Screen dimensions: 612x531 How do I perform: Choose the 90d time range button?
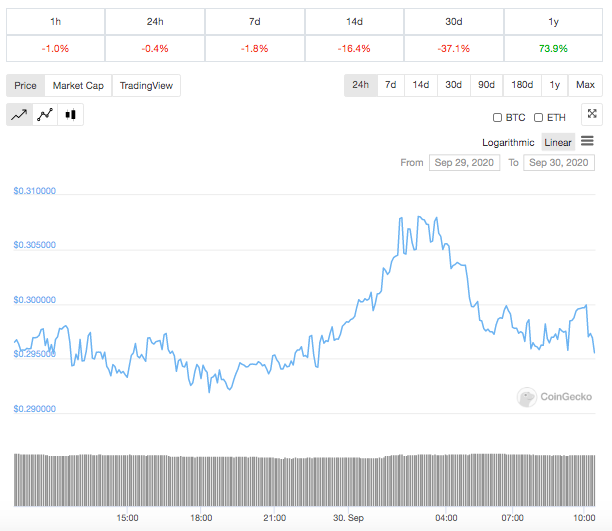485,86
